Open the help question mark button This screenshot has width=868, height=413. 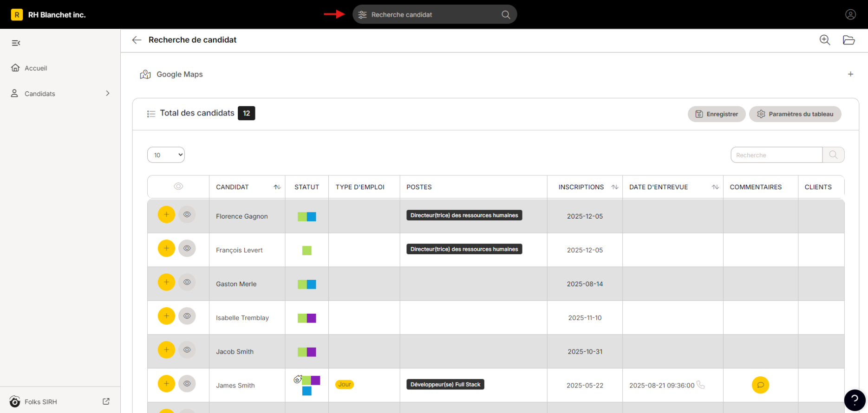tap(855, 400)
